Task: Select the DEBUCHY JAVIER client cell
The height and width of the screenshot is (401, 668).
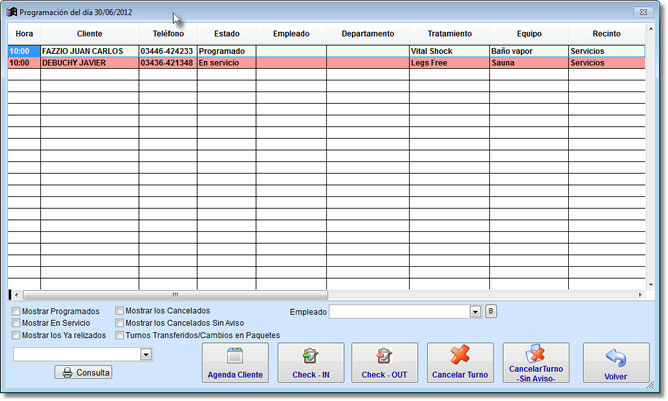Action: coord(89,63)
